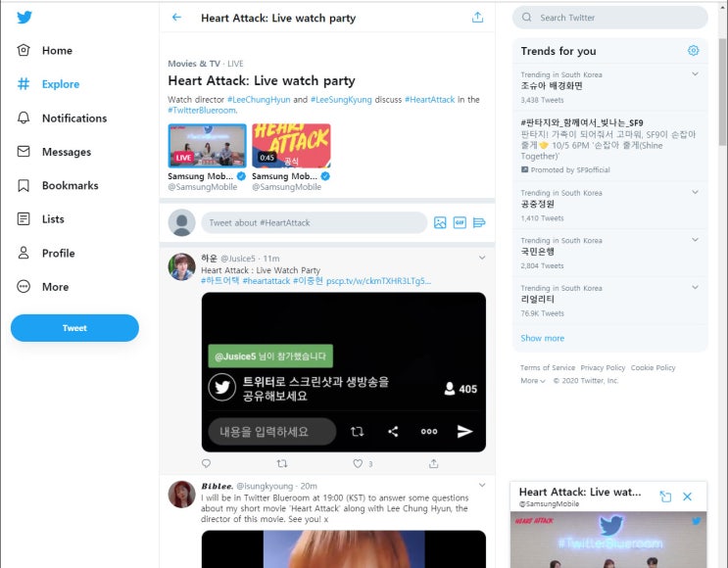Click share icon inside Periscope card
The width and height of the screenshot is (728, 568).
click(393, 432)
